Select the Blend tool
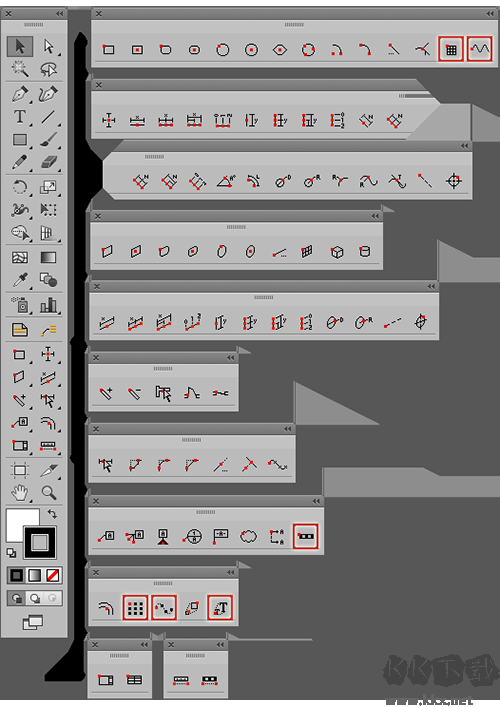Screen dimensions: 500x707 pyautogui.click(x=48, y=280)
